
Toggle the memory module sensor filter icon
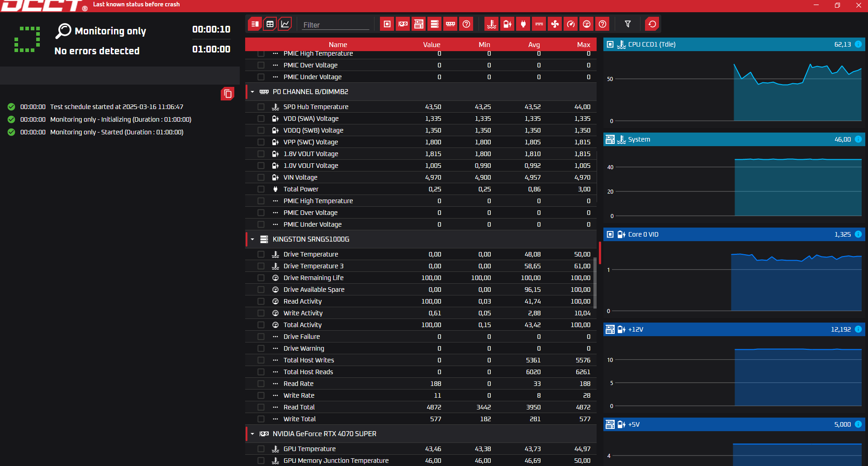point(451,24)
